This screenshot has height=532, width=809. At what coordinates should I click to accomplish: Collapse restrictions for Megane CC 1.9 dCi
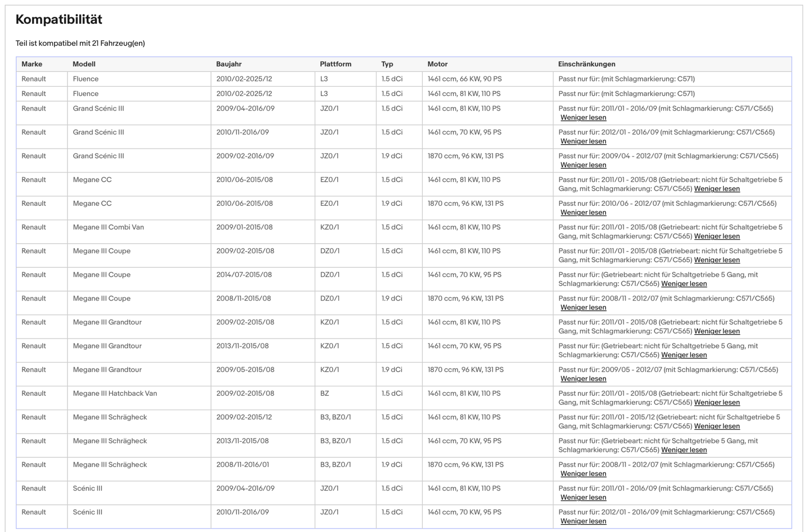(583, 212)
